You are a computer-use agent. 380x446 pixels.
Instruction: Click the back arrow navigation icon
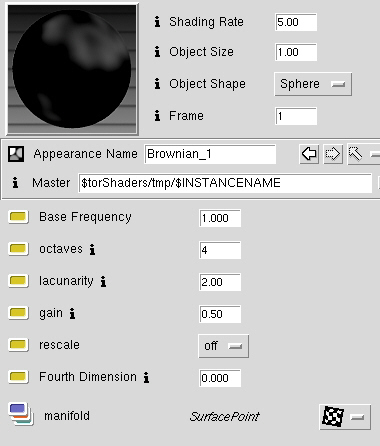point(309,154)
